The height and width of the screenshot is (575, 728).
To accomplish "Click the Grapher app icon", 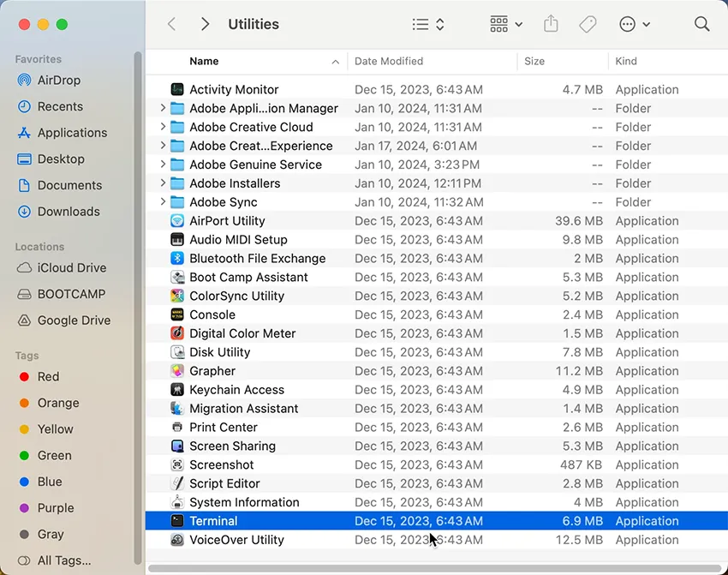I will point(177,371).
